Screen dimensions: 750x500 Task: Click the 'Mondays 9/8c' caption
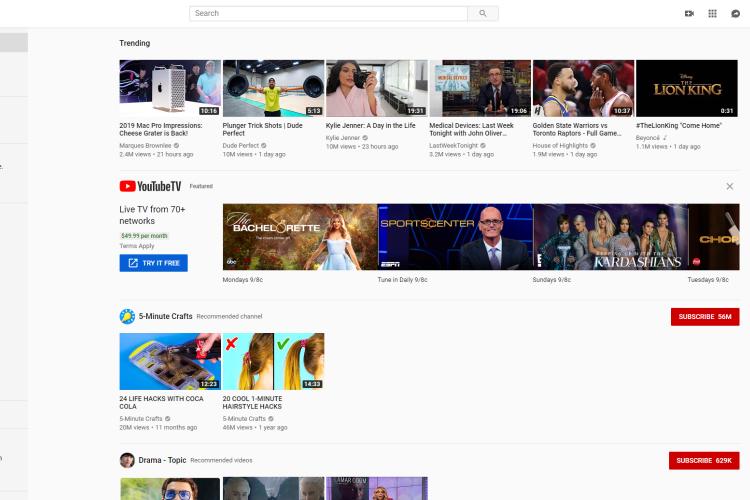243,280
